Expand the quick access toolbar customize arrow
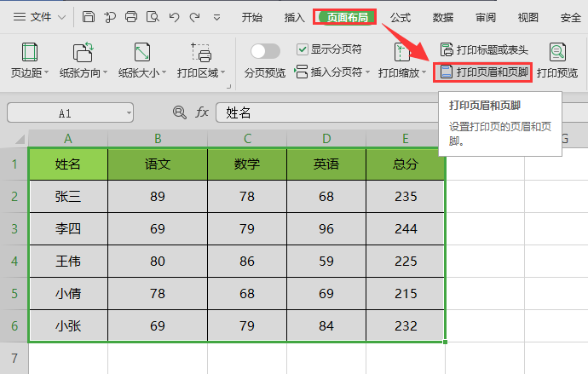588x374 pixels. click(216, 17)
